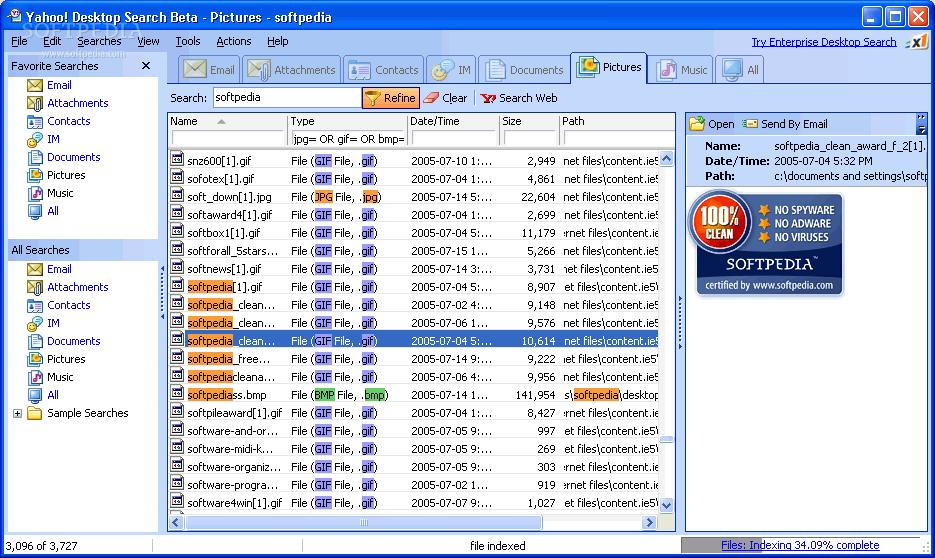Open Contacts in Favorite Searches
This screenshot has height=558, width=935.
tap(69, 121)
